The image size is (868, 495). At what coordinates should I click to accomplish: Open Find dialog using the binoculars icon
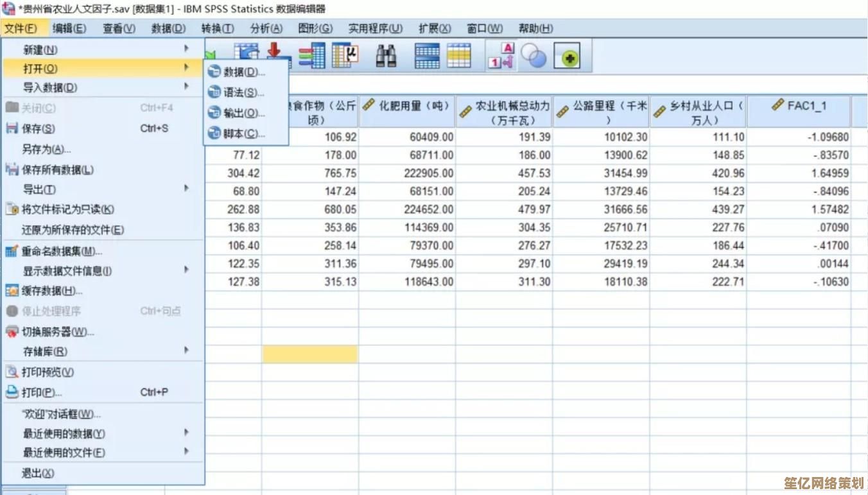386,55
